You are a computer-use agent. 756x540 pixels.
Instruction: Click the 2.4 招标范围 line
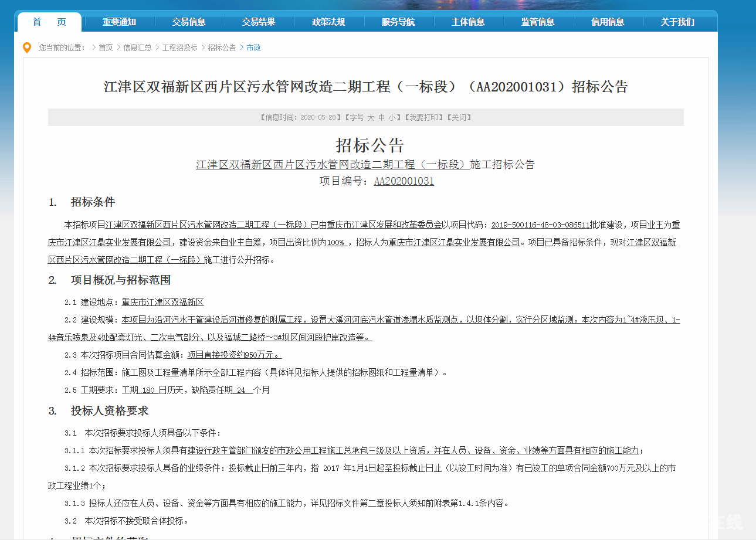click(x=257, y=372)
